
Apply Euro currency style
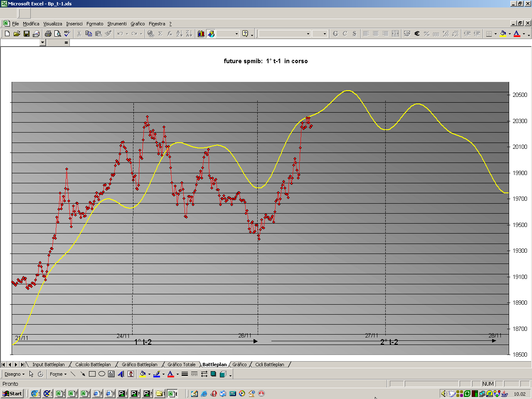417,34
